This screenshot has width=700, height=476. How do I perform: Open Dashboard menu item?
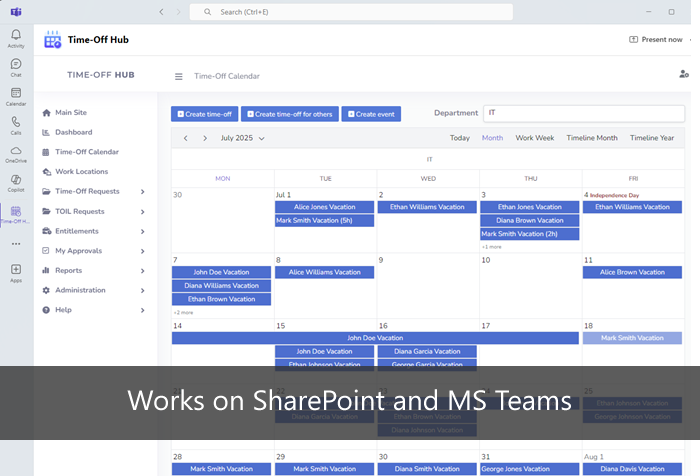[x=74, y=132]
